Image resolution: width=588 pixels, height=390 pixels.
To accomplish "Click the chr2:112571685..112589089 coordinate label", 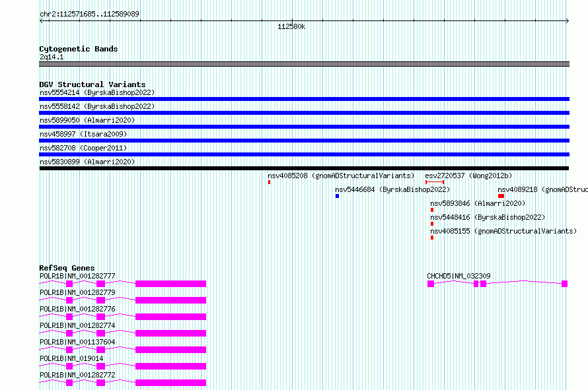I will [x=89, y=14].
